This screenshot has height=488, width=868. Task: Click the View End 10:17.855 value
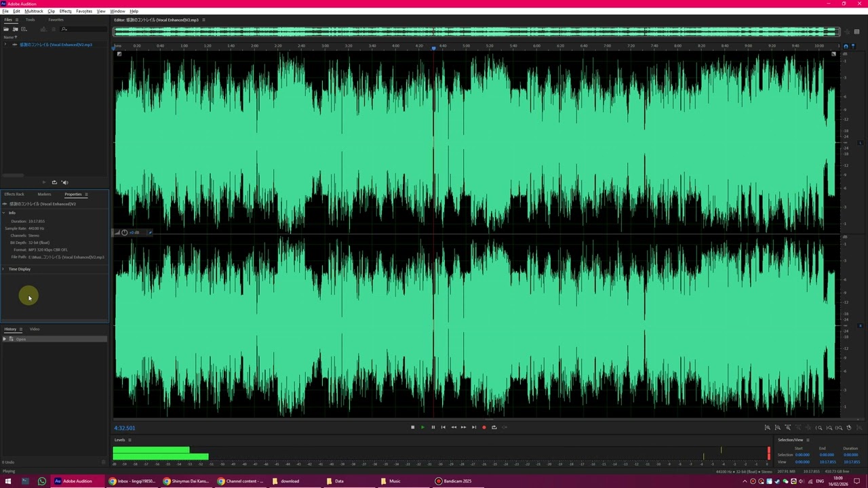827,462
